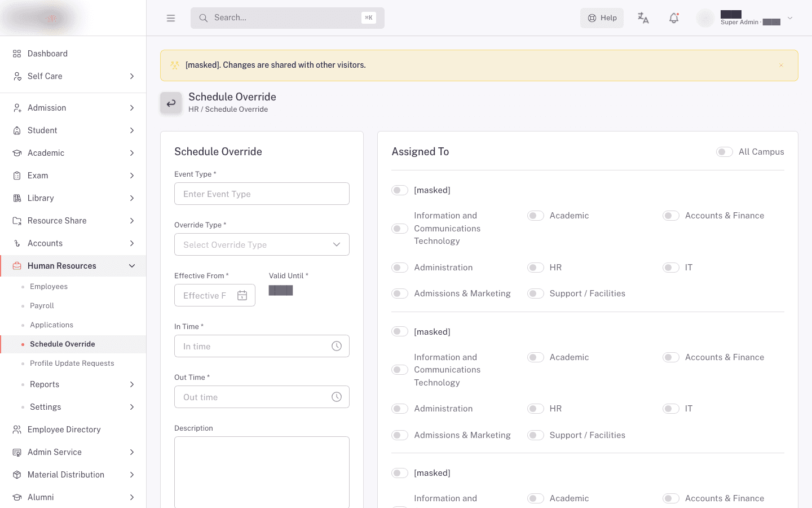The height and width of the screenshot is (508, 812).
Task: Toggle Accounts & Finance in first campus group
Action: pos(671,216)
